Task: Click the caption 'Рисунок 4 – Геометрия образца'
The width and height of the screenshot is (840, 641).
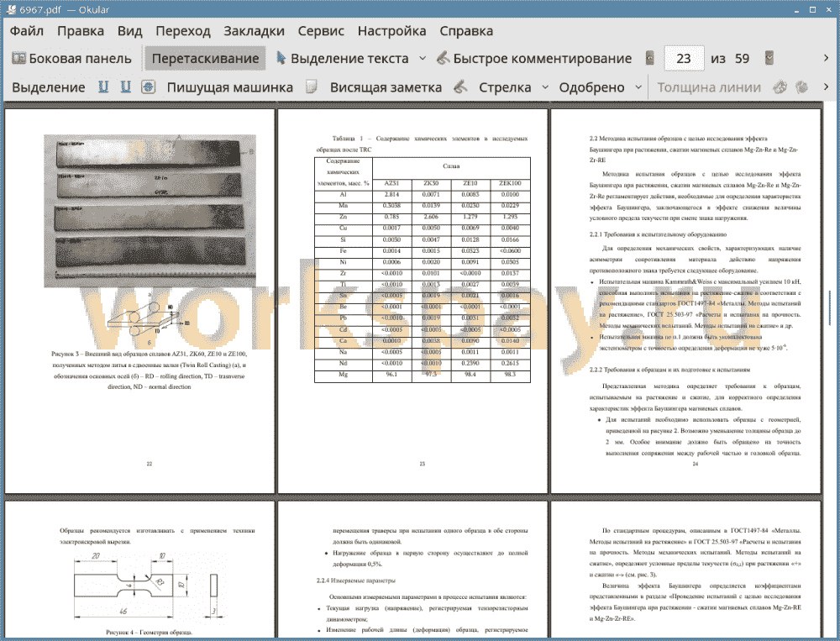Action: click(x=149, y=633)
